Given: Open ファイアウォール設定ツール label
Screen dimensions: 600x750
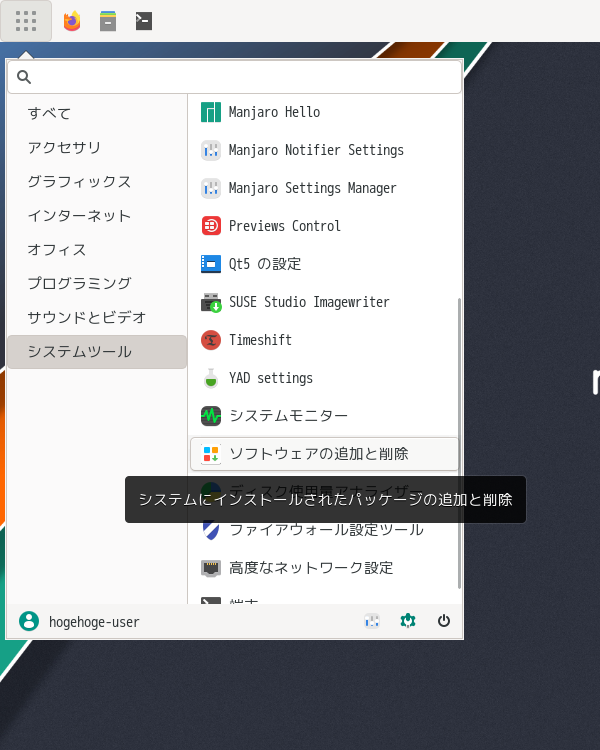Looking at the screenshot, I should [327, 530].
